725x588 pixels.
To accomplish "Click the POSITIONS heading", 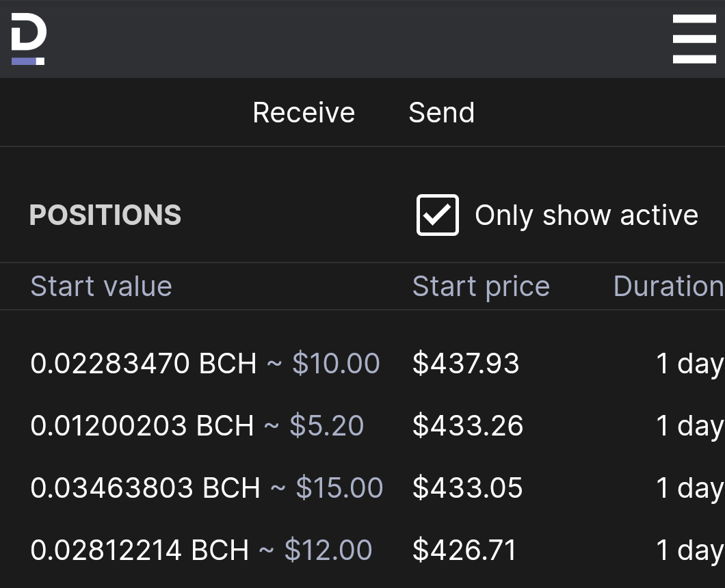I will 105,215.
